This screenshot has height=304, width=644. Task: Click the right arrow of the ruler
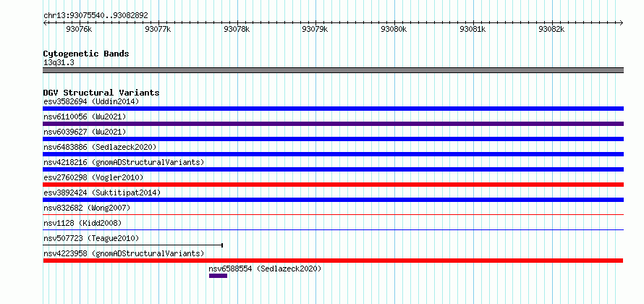tap(622, 23)
